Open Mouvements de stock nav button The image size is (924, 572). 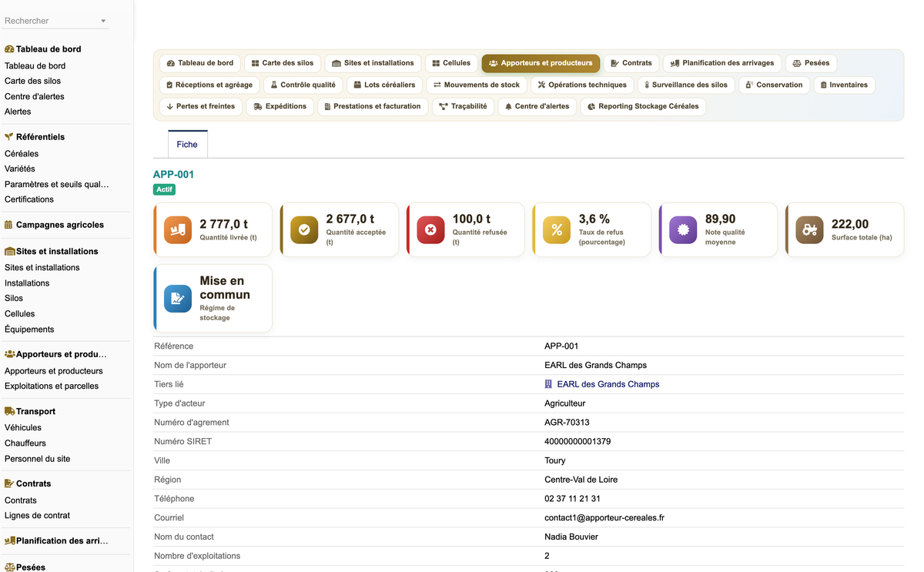click(x=477, y=85)
